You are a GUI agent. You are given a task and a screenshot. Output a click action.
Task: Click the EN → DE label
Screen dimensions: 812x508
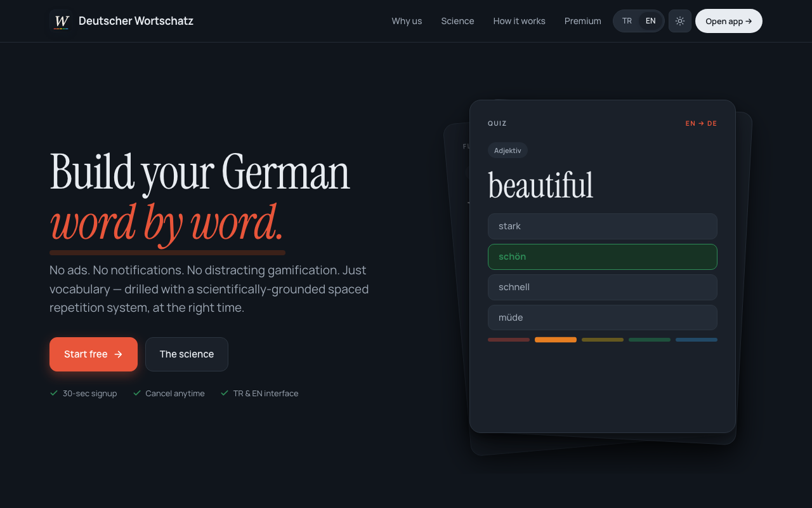(701, 124)
